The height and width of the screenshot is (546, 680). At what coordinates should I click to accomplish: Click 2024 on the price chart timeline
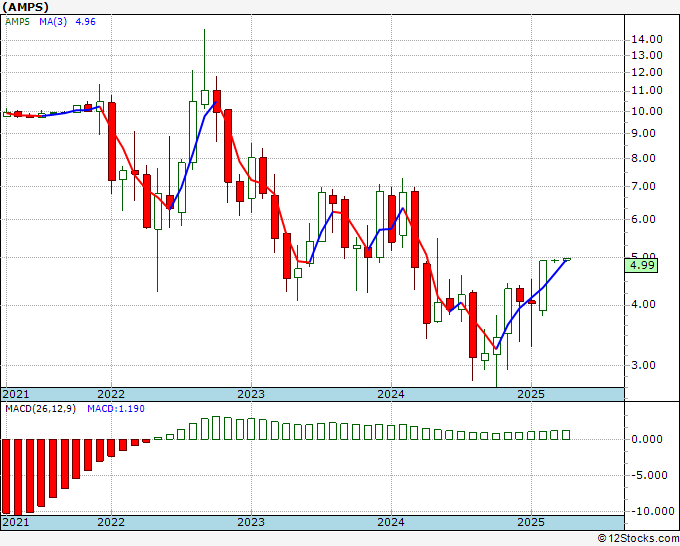click(x=391, y=394)
